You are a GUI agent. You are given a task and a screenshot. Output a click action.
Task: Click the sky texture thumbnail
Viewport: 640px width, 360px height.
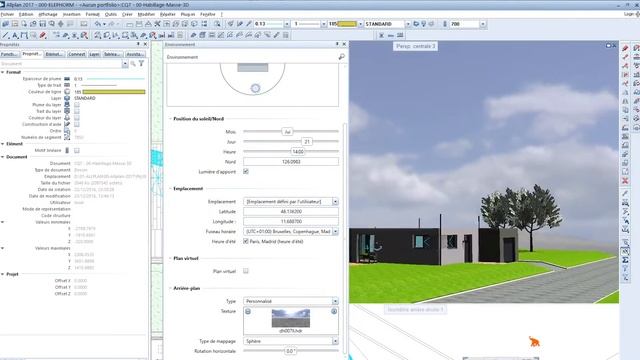coord(291,318)
